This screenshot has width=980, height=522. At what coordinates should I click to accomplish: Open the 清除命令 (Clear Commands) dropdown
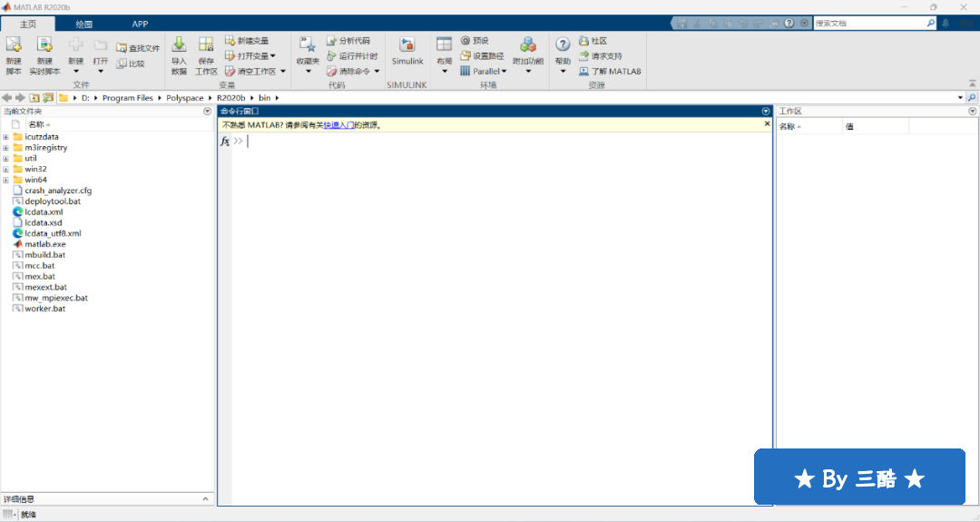tap(353, 72)
